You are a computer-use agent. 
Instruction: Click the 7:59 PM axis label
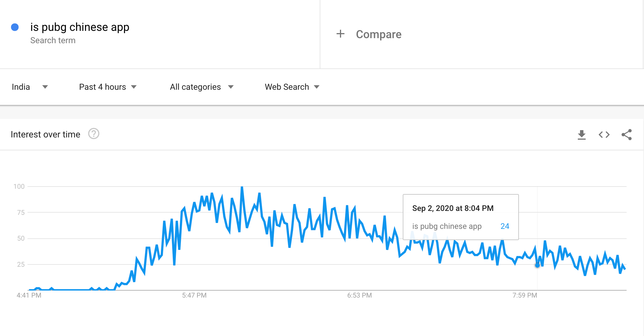[525, 295]
